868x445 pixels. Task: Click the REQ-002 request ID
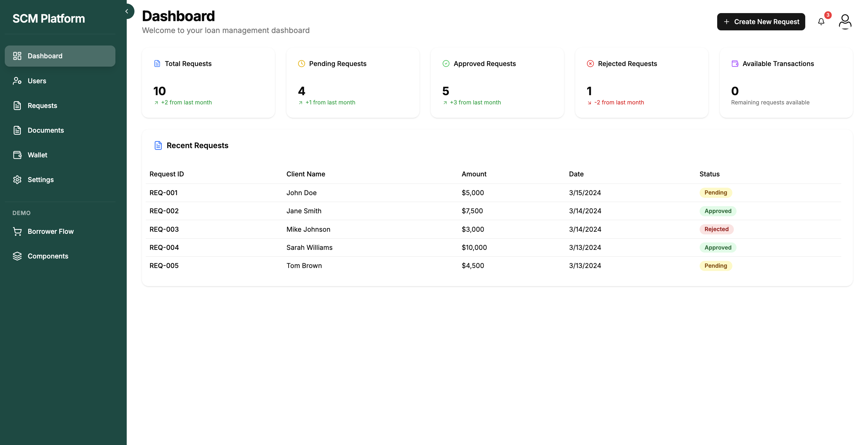[x=164, y=211]
